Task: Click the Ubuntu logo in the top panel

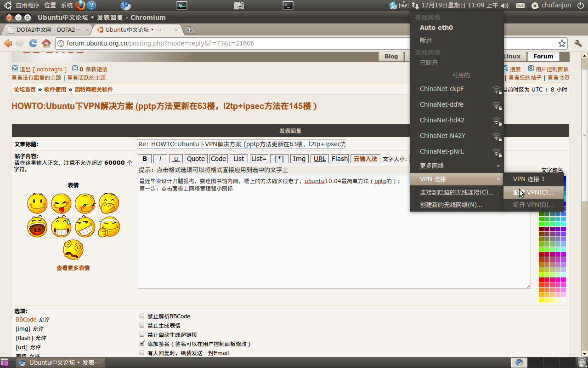Action: [x=8, y=5]
